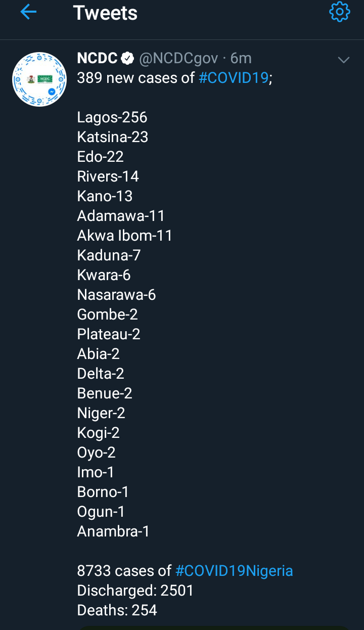Tap the Kano-13 line in the tweet
Screen dimensions: 364x630
click(x=105, y=196)
